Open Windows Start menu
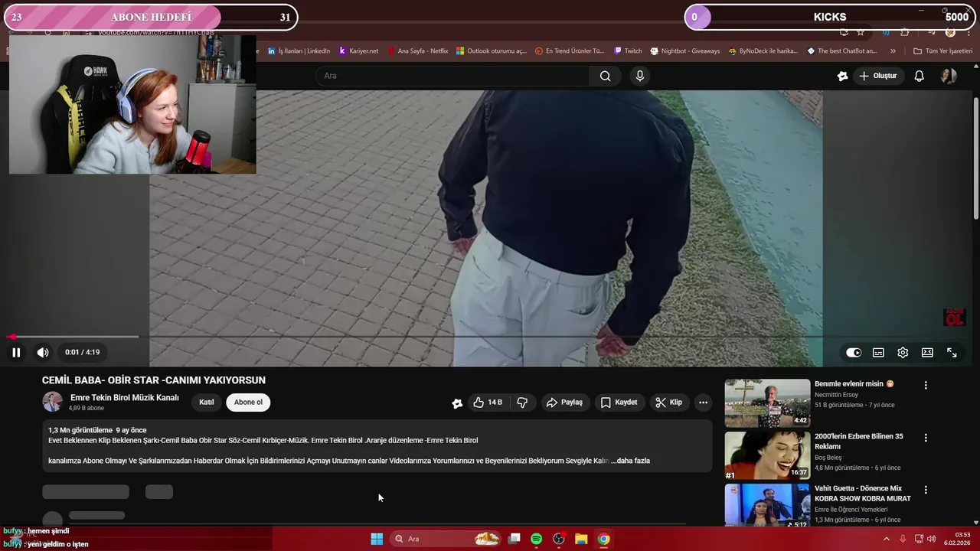Image resolution: width=980 pixels, height=551 pixels. 377,539
